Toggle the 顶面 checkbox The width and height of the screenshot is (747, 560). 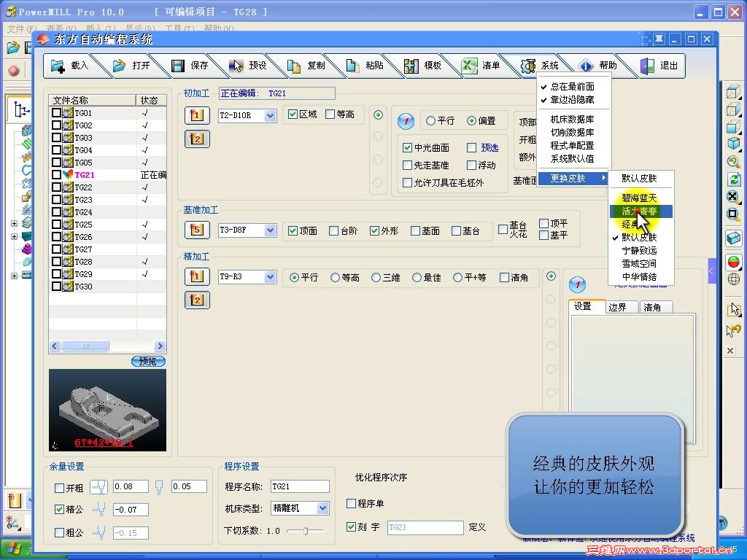[293, 231]
